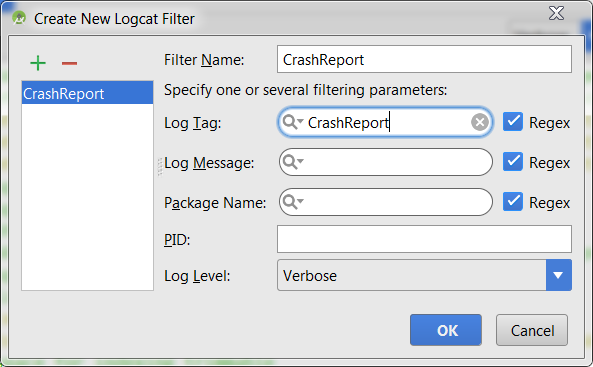
Task: Open search history in Log Message field
Action: pyautogui.click(x=293, y=162)
